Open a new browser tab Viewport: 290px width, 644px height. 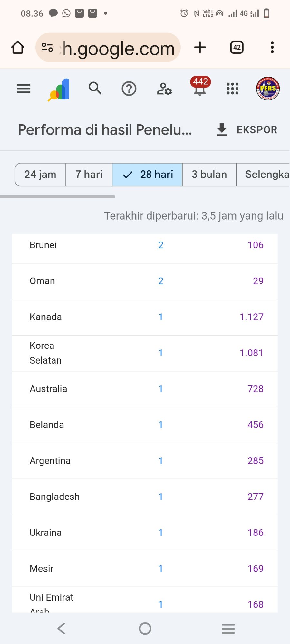(200, 47)
